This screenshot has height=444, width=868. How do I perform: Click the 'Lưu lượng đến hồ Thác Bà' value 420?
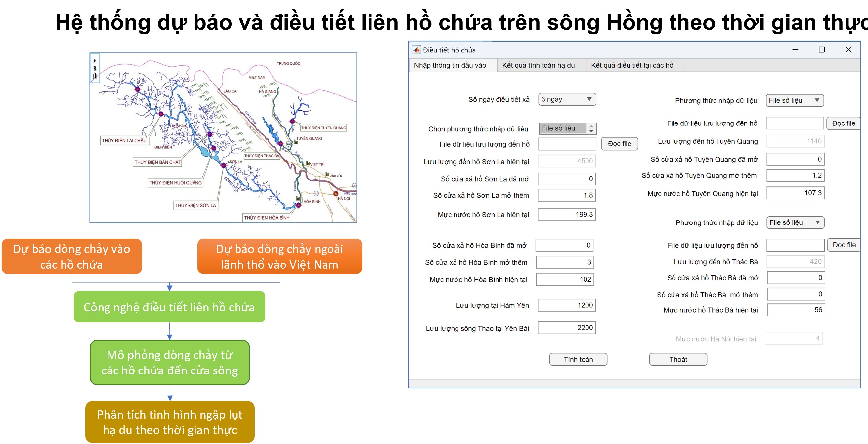(x=796, y=262)
